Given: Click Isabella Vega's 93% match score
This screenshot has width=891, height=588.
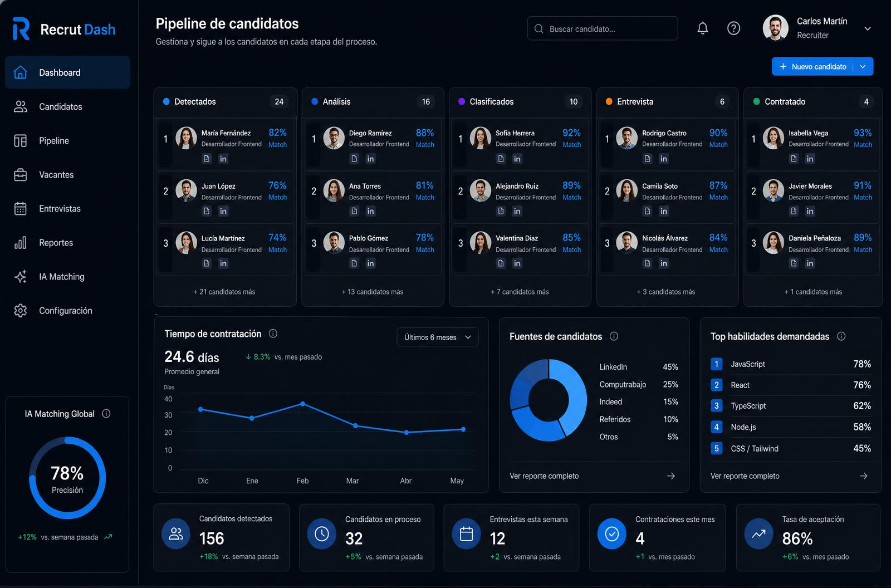Looking at the screenshot, I should tap(863, 133).
